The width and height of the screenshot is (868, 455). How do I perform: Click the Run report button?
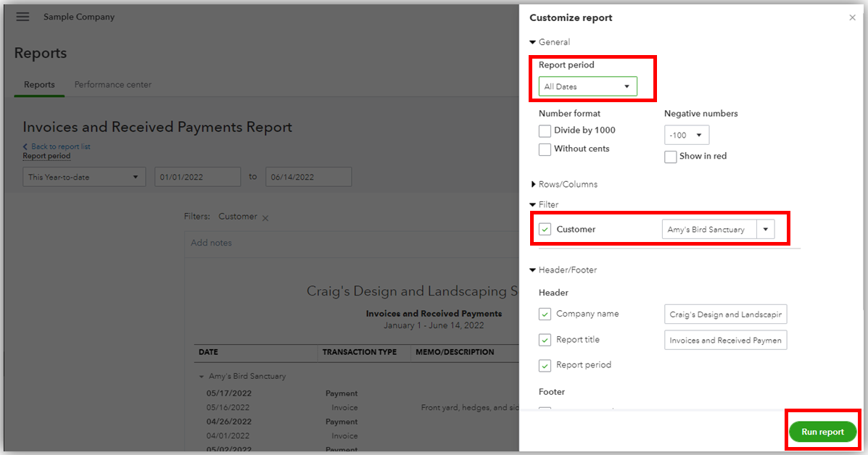point(822,432)
